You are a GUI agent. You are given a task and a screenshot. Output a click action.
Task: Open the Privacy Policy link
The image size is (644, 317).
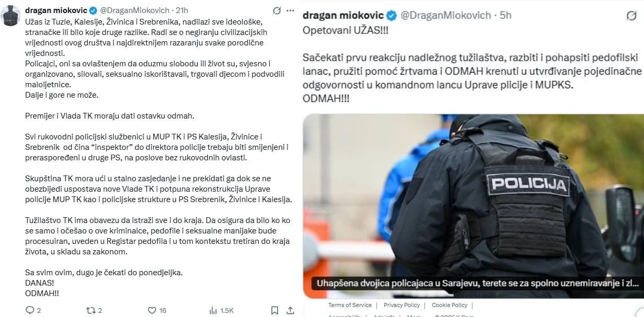pos(401,305)
